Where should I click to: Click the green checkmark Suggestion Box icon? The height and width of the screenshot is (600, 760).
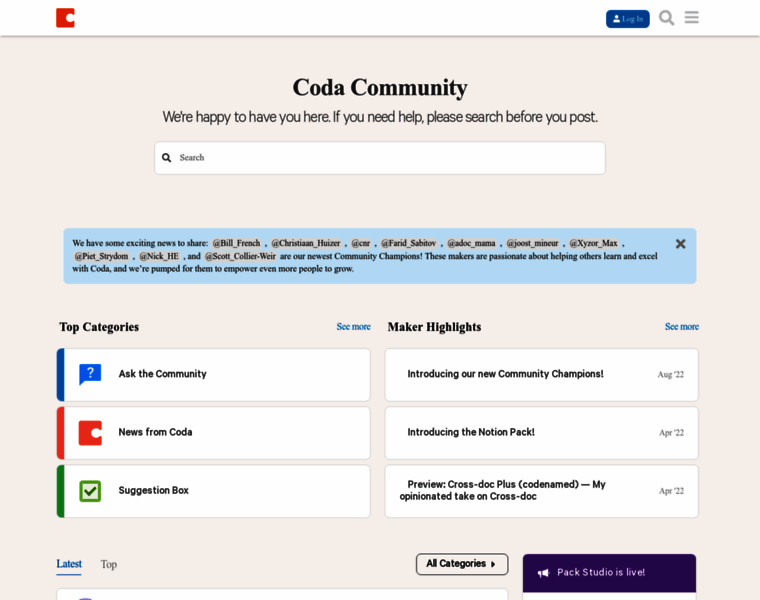coord(90,491)
